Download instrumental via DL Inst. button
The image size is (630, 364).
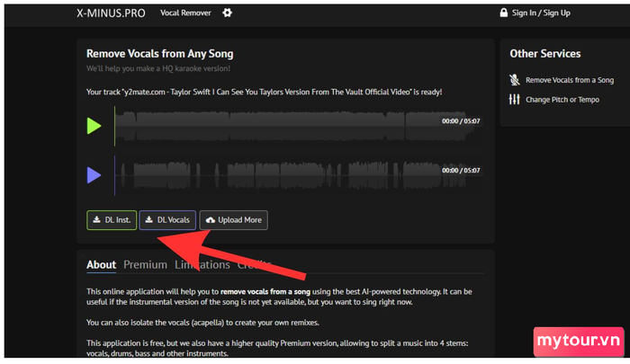tap(112, 220)
